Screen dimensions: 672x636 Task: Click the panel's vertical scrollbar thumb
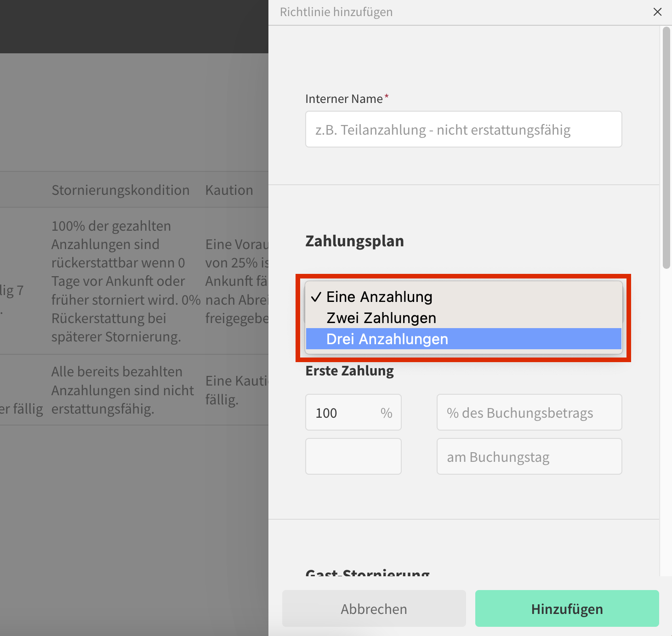tap(666, 147)
